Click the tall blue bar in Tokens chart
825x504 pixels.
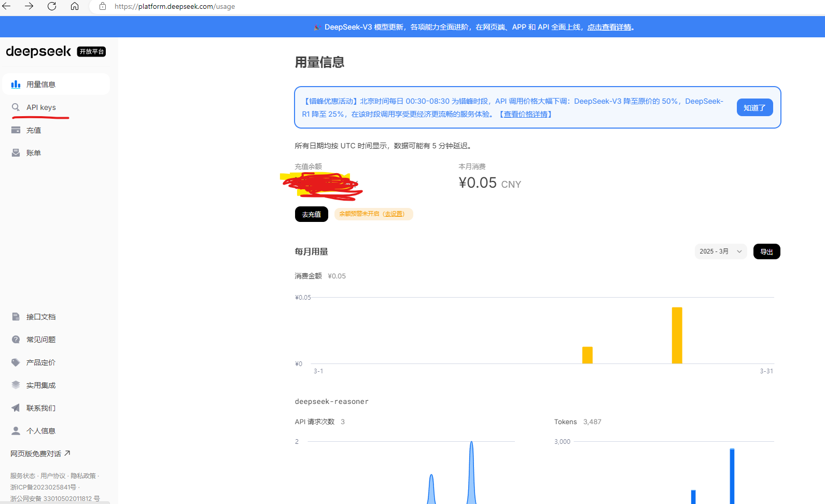[x=732, y=476]
